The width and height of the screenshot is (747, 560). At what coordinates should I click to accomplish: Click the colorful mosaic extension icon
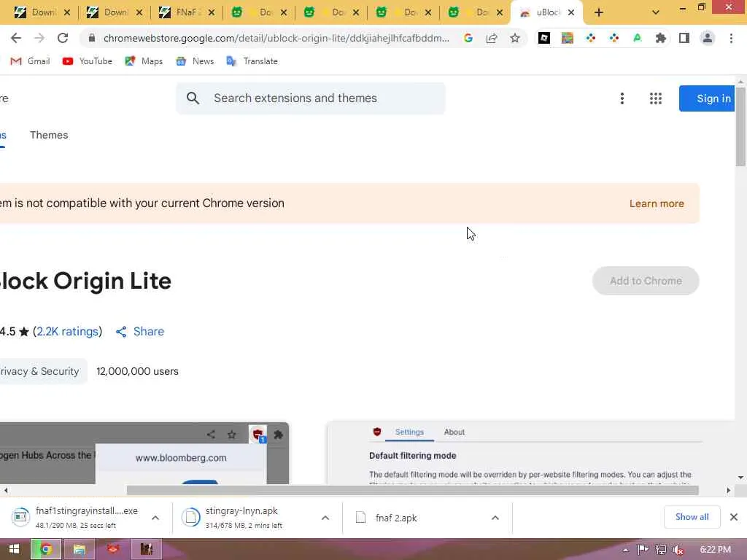coord(568,38)
